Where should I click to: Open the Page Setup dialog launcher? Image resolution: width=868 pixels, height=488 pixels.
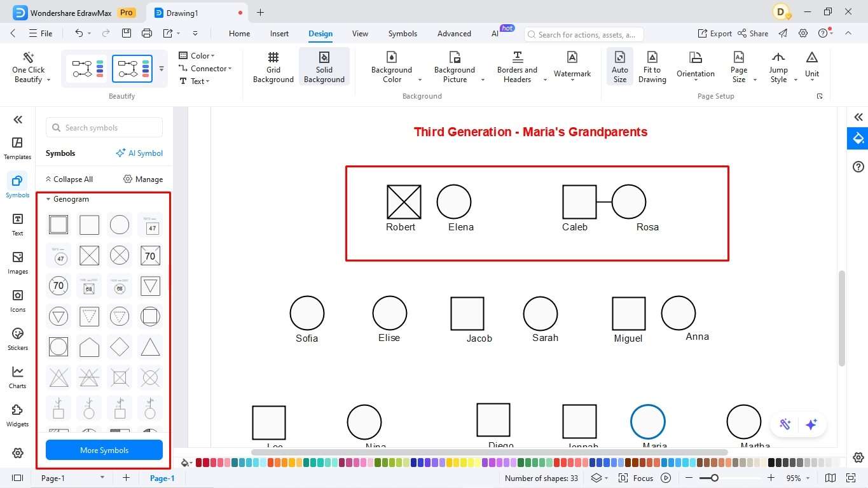tap(820, 97)
